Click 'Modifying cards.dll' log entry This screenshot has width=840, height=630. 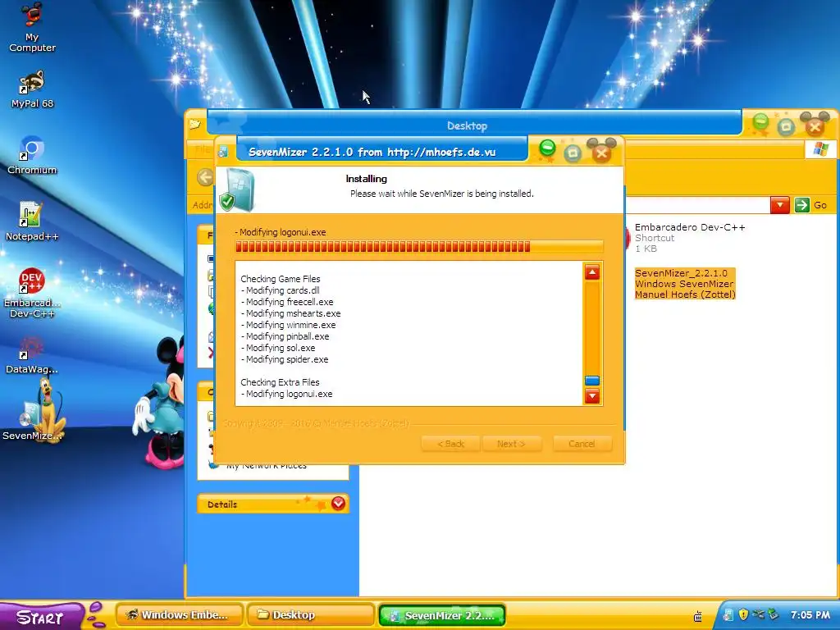(x=281, y=290)
